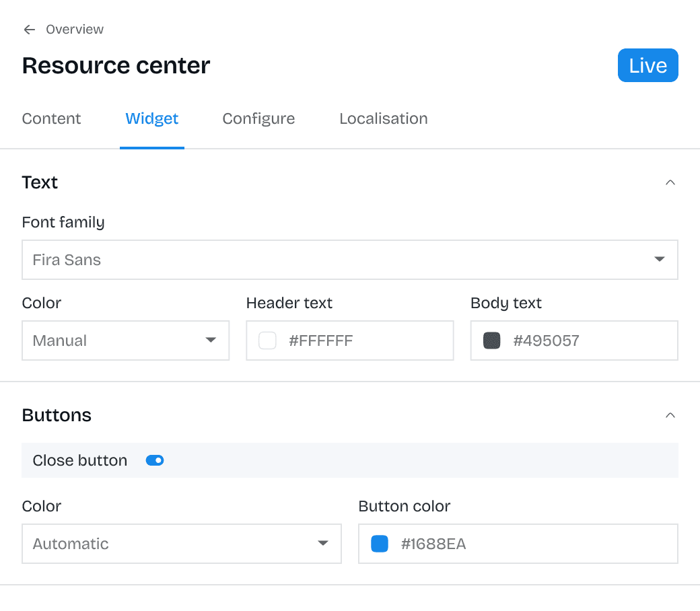Viewport: 700px width, 611px height.
Task: Open the Localisation tab
Action: point(383,118)
